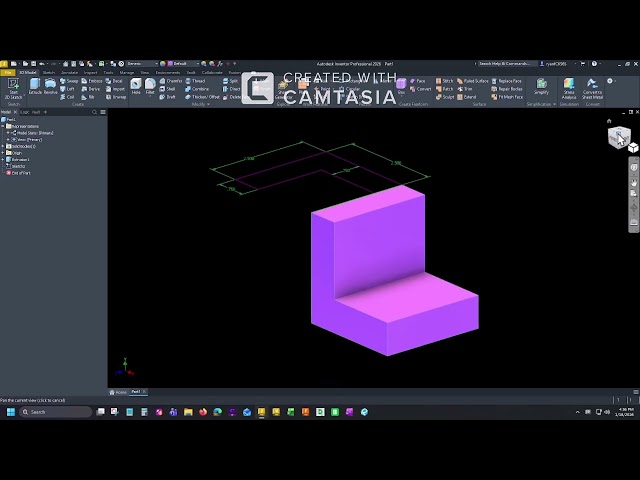640x480 pixels.
Task: Select the Emboss tool
Action: [x=92, y=81]
